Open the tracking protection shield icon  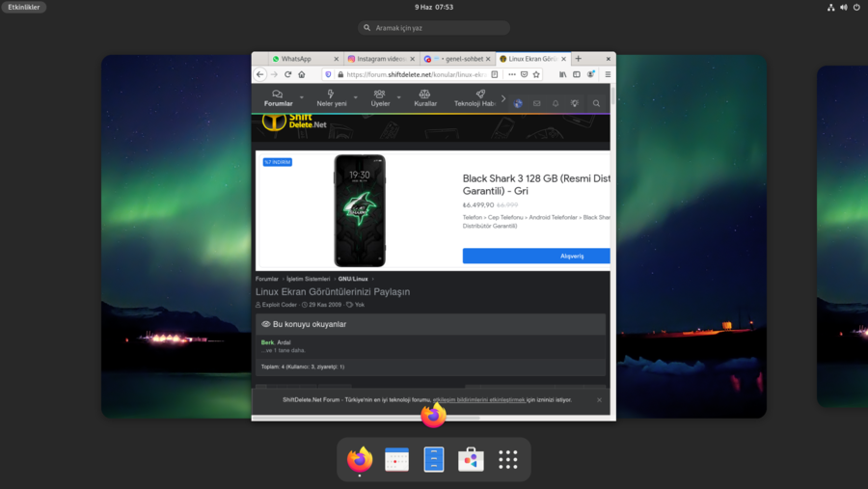[x=328, y=74]
